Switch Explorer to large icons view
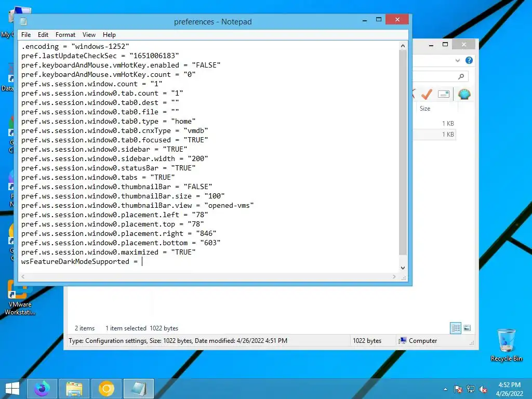This screenshot has height=399, width=532. click(x=467, y=328)
